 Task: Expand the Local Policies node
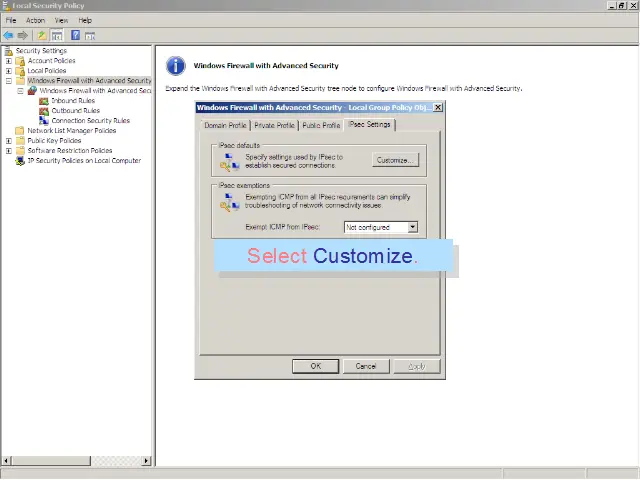9,71
